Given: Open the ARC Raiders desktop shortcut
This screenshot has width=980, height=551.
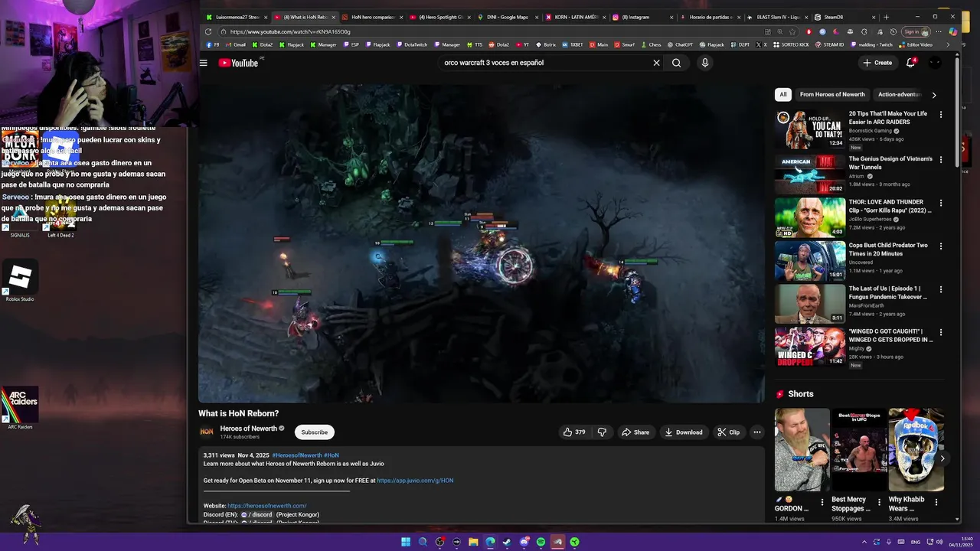Looking at the screenshot, I should tap(20, 408).
